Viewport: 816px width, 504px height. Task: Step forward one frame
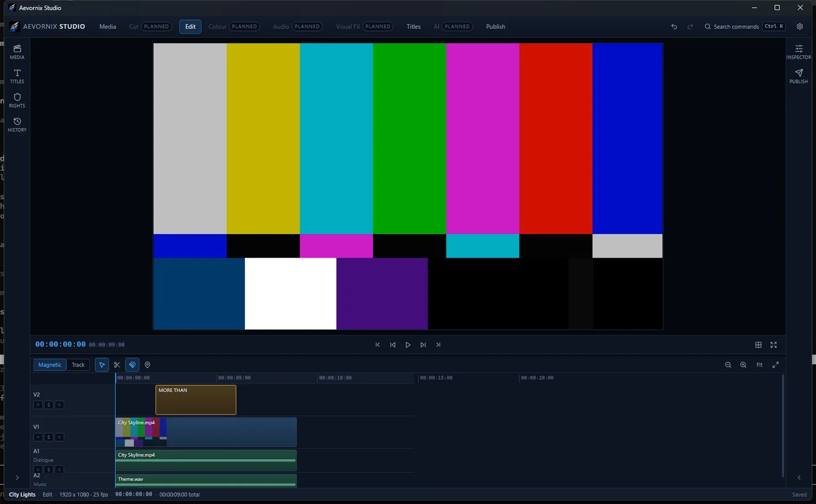(423, 345)
